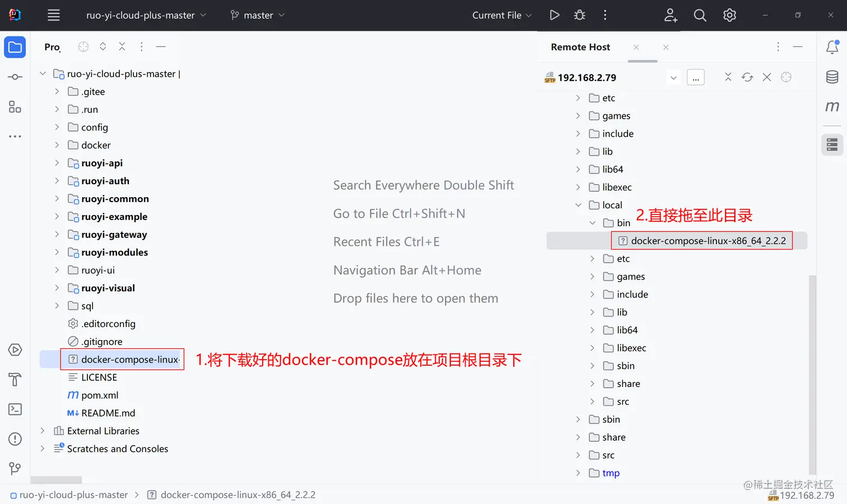
Task: Select the LICENSE file
Action: 92,377
